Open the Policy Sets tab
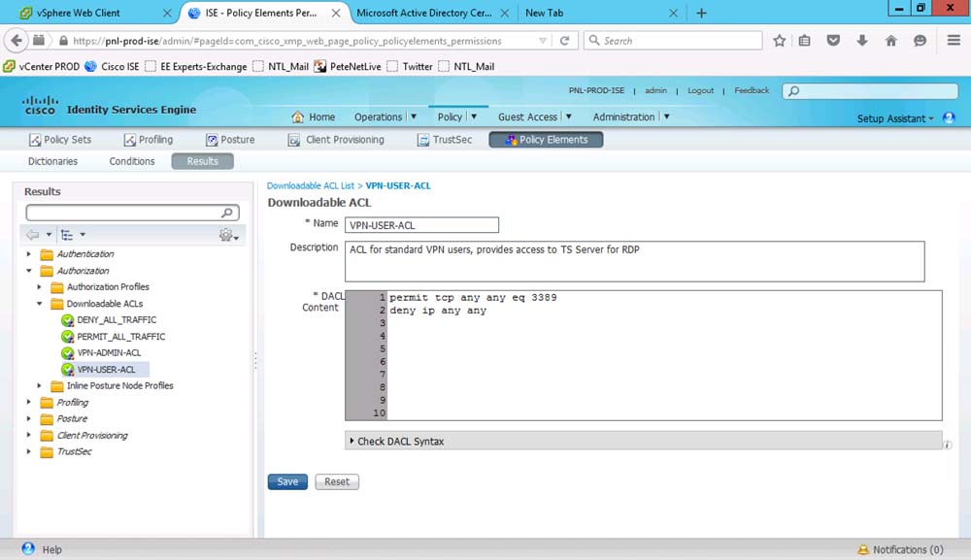The height and width of the screenshot is (560, 971). pyautogui.click(x=60, y=140)
